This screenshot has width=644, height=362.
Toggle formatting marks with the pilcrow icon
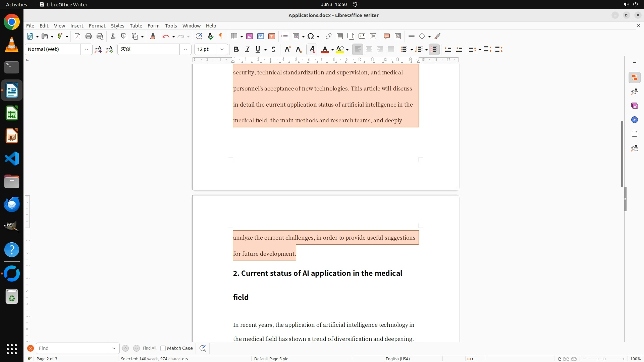pyautogui.click(x=221, y=36)
